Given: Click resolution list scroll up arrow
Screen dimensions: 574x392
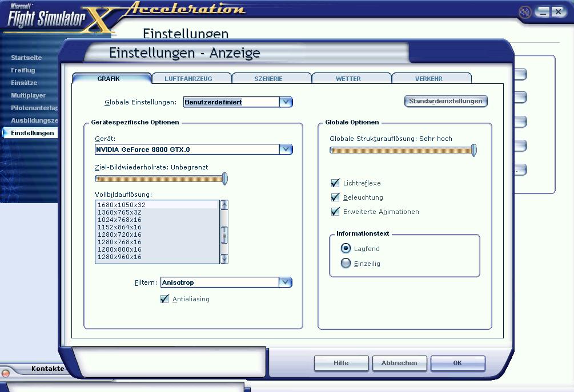Looking at the screenshot, I should coord(224,205).
